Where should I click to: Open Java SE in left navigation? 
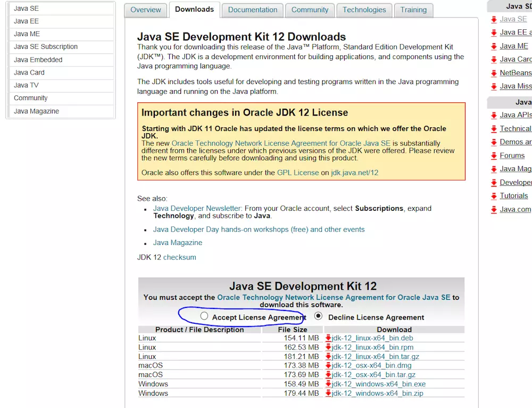(x=61, y=8)
